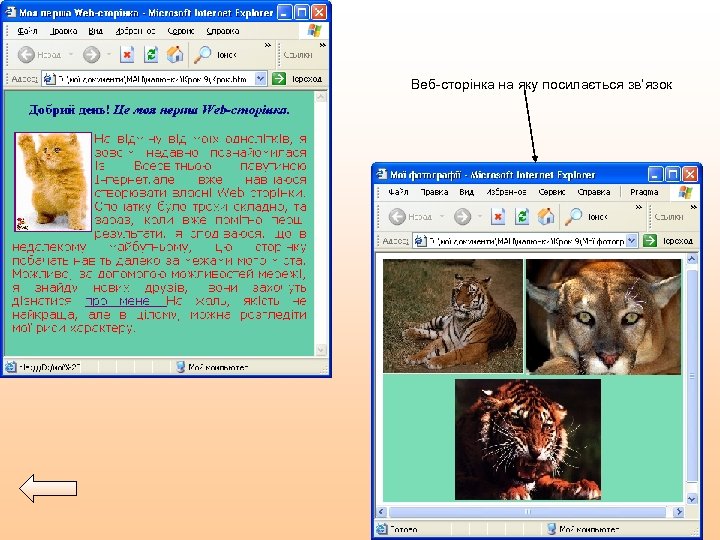
Task: Click Переход label in photos window
Action: [x=678, y=241]
